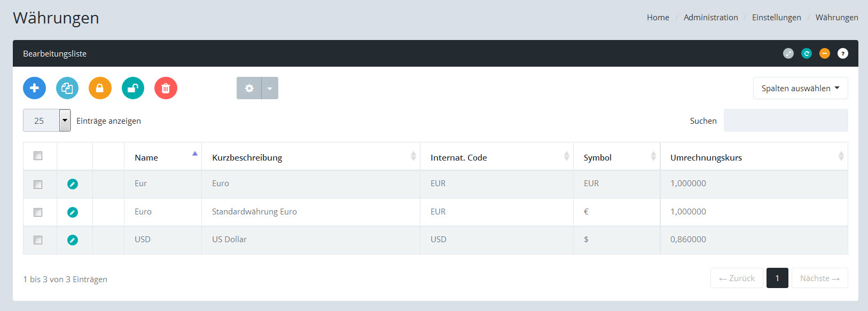Click the Nächste pagination button
This screenshot has width=868, height=311.
(819, 278)
